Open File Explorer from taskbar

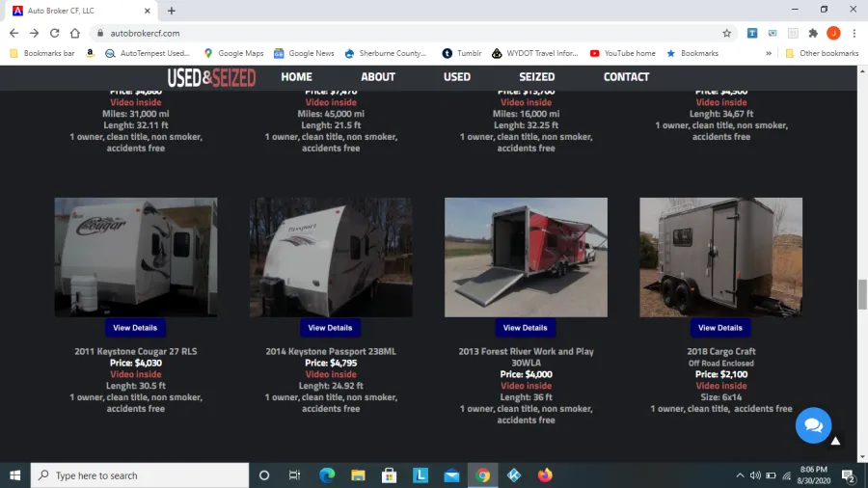(358, 475)
